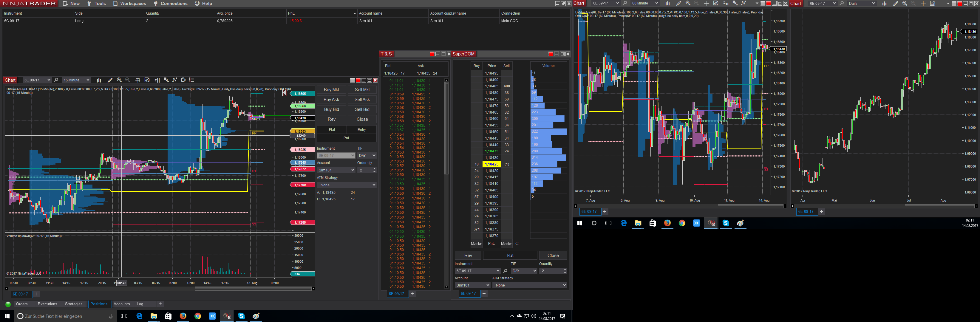Click red link swatch on SuperDOM title bar
Image resolution: width=980 pixels, height=322 pixels.
551,54
